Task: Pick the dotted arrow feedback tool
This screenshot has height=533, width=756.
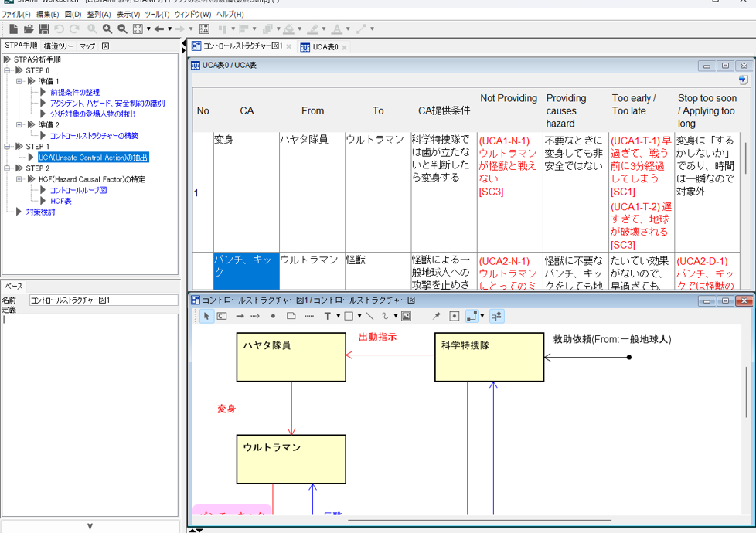Action: pyautogui.click(x=255, y=316)
